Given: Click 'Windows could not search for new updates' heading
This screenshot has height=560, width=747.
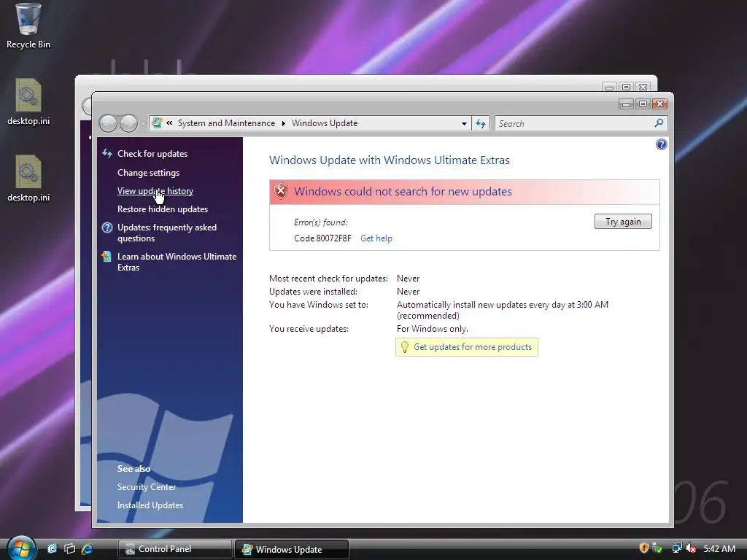Looking at the screenshot, I should point(403,192).
